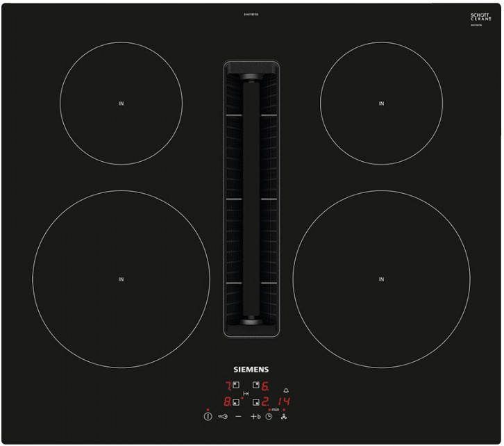Screen dimensions: 504x446
Task: Select the rear-right cooking zone symbol
Action: pyautogui.click(x=256, y=385)
